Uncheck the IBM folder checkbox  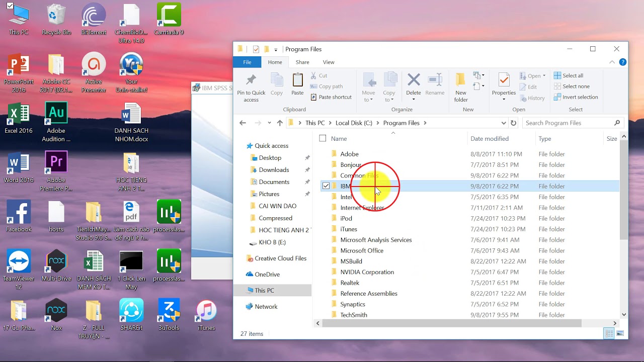coord(326,186)
